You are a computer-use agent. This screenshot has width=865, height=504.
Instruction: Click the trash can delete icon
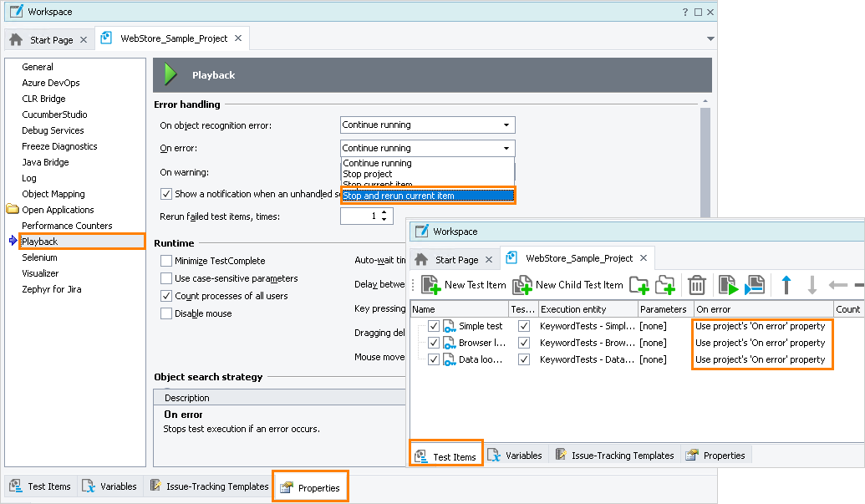tap(696, 285)
